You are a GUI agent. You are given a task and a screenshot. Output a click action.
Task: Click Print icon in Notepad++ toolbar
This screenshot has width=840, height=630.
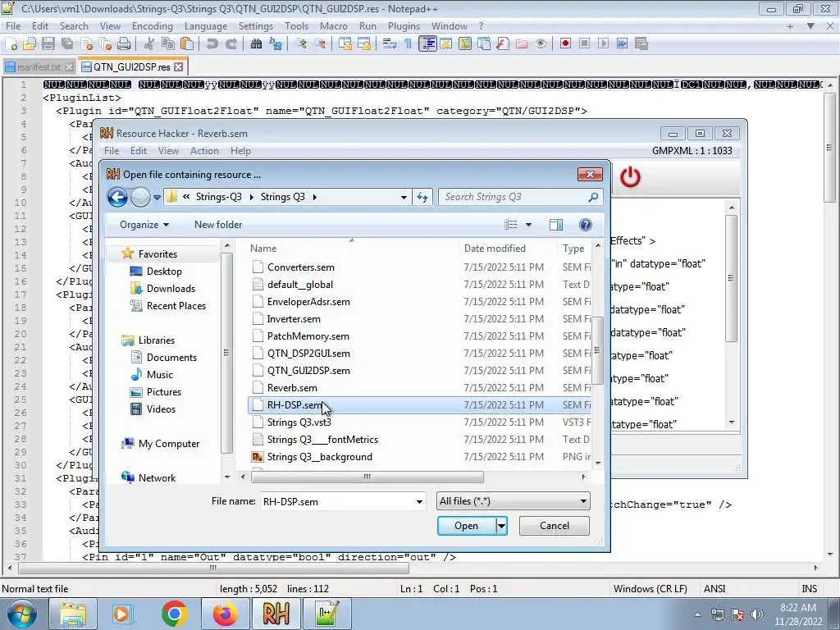coord(124,44)
